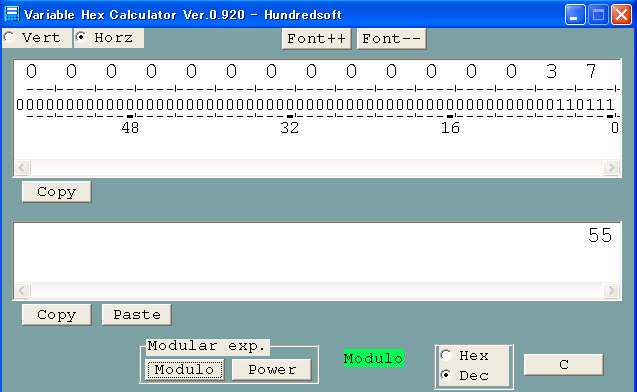The height and width of the screenshot is (392, 637).
Task: Click the bit position label 48
Action: pos(130,128)
